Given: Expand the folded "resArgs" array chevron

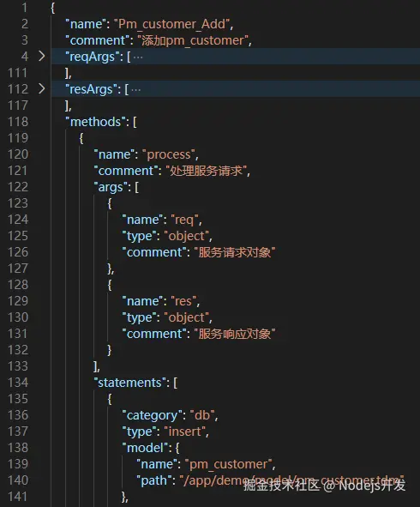Looking at the screenshot, I should (42, 88).
